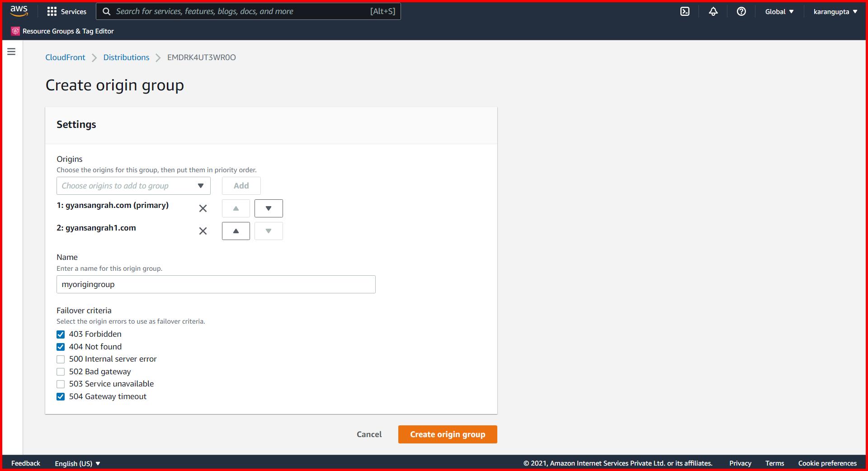
Task: Open the Global region selector
Action: (778, 11)
